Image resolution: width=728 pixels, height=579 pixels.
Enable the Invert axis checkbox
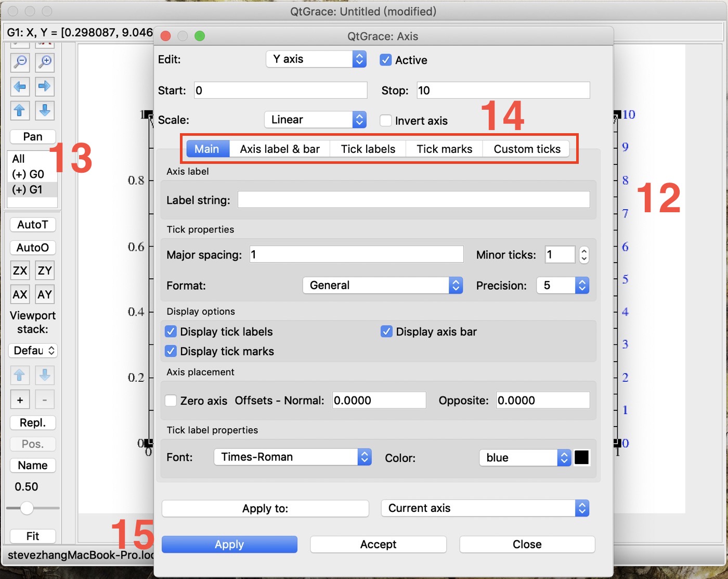click(x=385, y=121)
